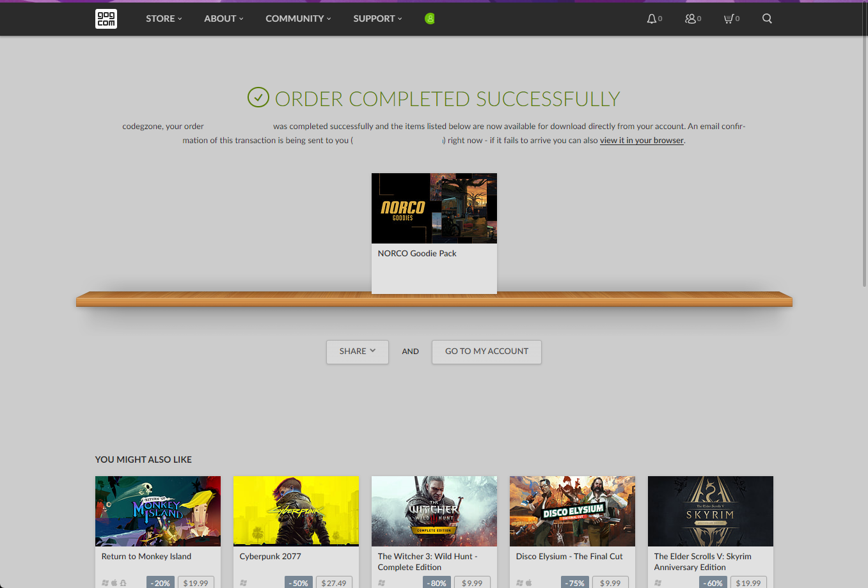Click the Cyberpunk 2077 title text
The image size is (868, 588).
pos(271,557)
